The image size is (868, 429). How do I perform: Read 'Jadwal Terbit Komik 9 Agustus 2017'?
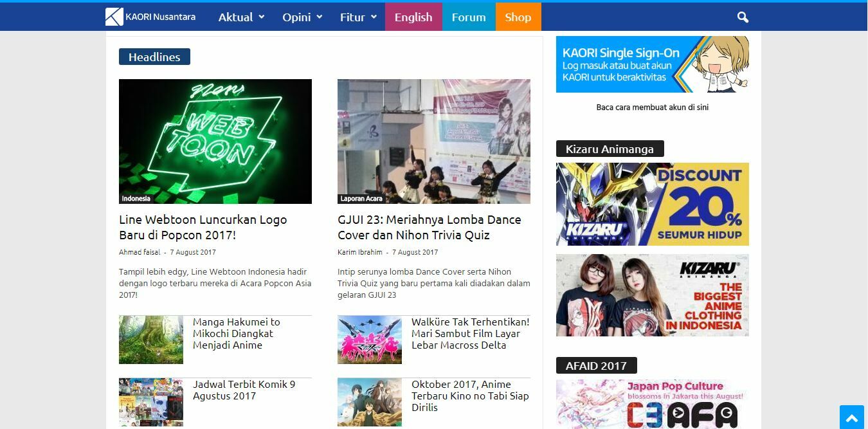[244, 390]
